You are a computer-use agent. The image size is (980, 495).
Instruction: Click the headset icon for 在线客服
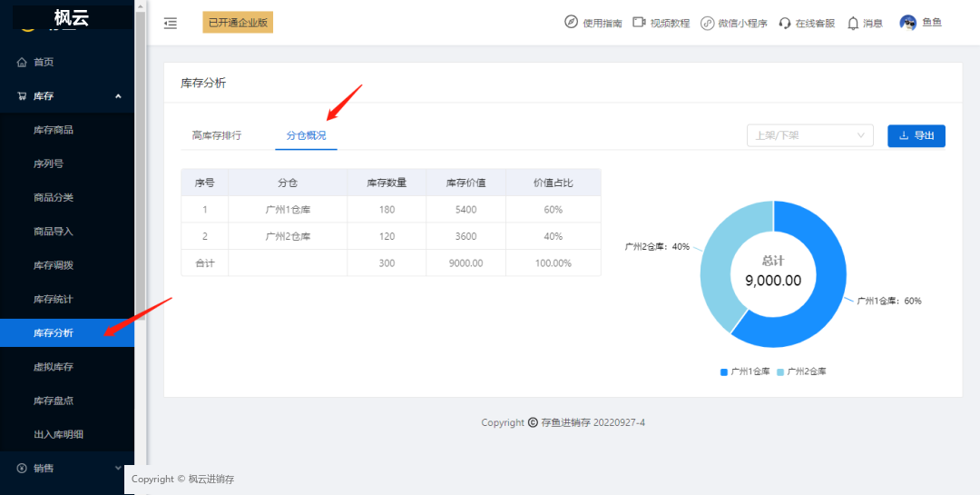pyautogui.click(x=785, y=23)
